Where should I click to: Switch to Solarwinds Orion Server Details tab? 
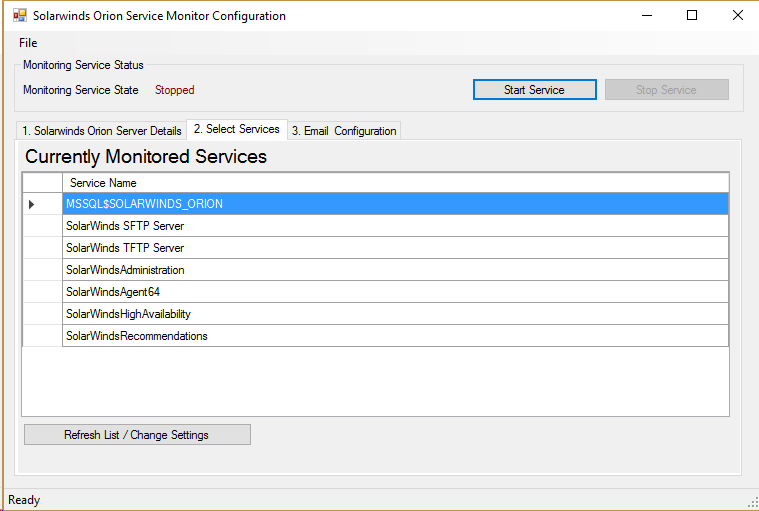click(102, 131)
